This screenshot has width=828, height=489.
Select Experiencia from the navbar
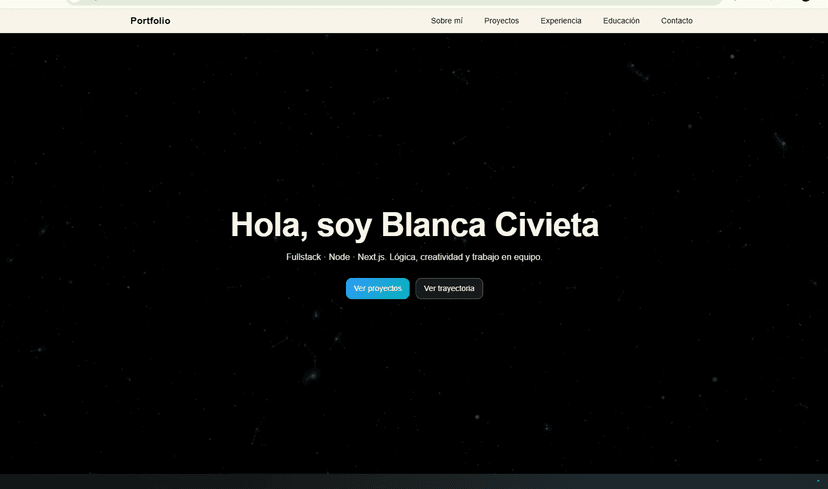point(560,21)
